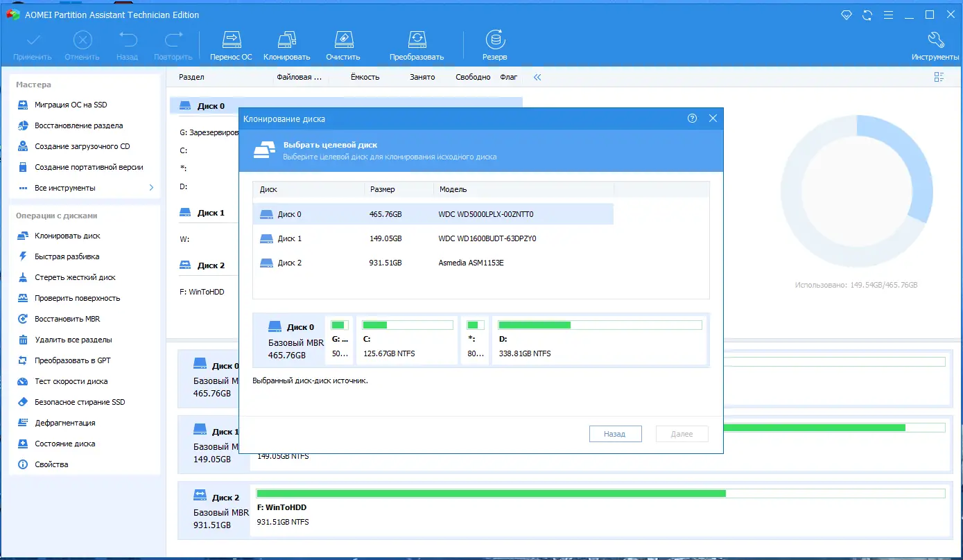Click the Ёмкость column header
This screenshot has height=560, width=963.
coord(365,77)
